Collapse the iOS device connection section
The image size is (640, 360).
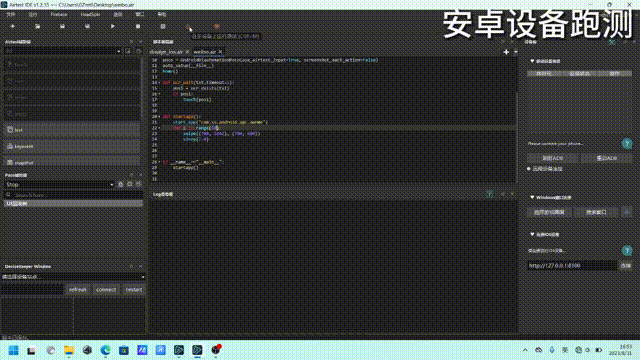click(x=532, y=234)
